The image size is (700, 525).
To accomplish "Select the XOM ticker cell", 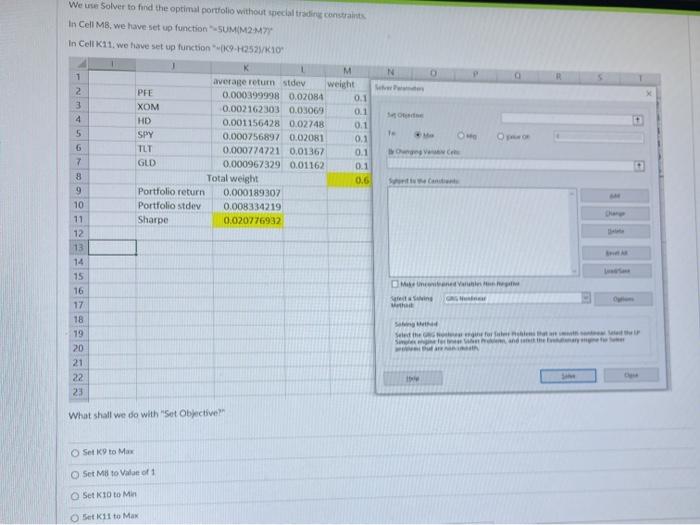I will 173,107.
